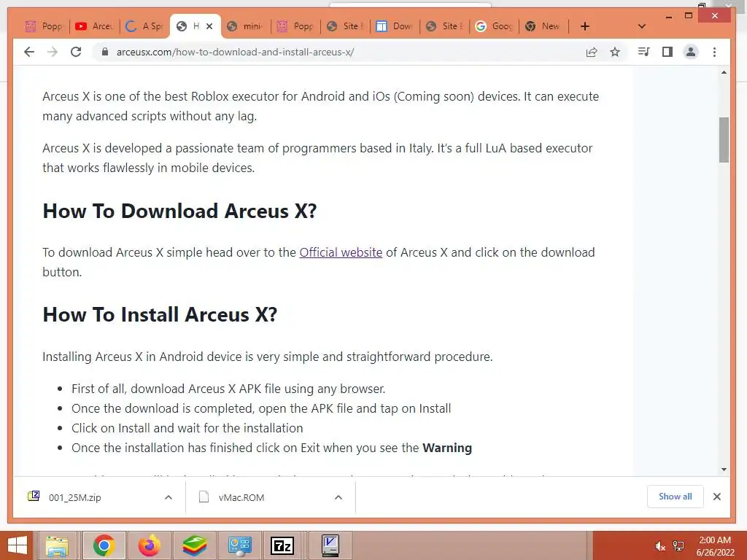Open downloaded 001_25M.zip file
This screenshot has height=560, width=747.
pyautogui.click(x=74, y=497)
